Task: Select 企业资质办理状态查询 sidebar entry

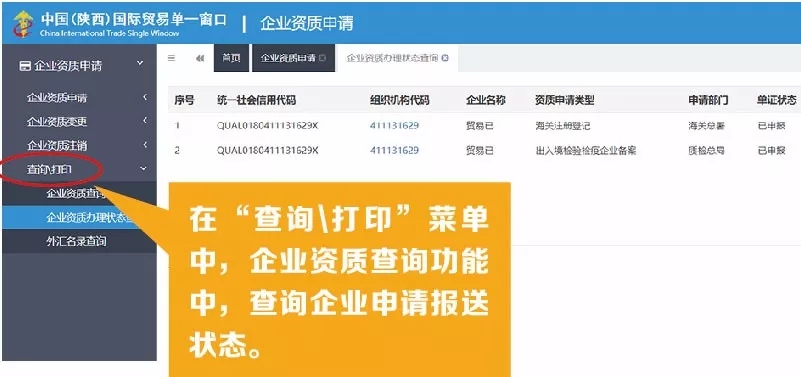Action: (79, 217)
